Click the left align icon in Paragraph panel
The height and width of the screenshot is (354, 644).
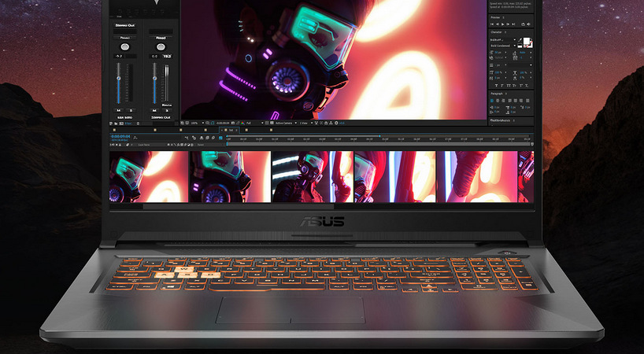pyautogui.click(x=494, y=101)
